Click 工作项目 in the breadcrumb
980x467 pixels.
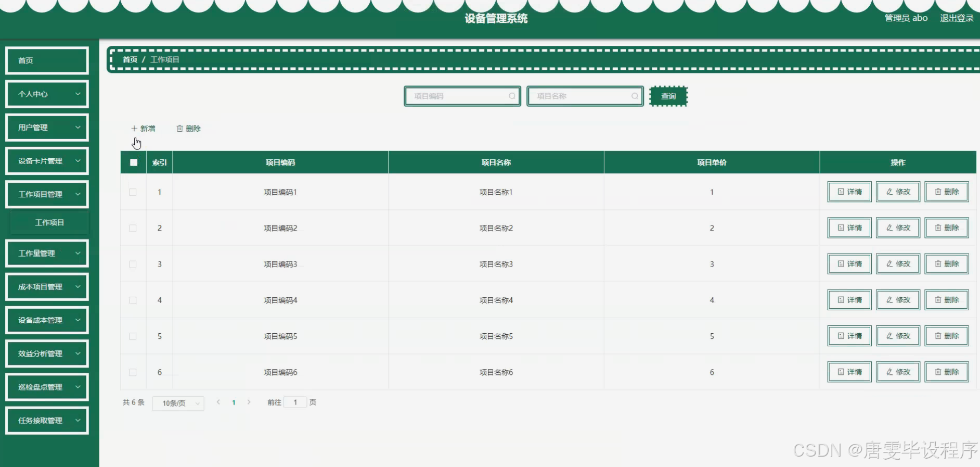[x=165, y=59]
